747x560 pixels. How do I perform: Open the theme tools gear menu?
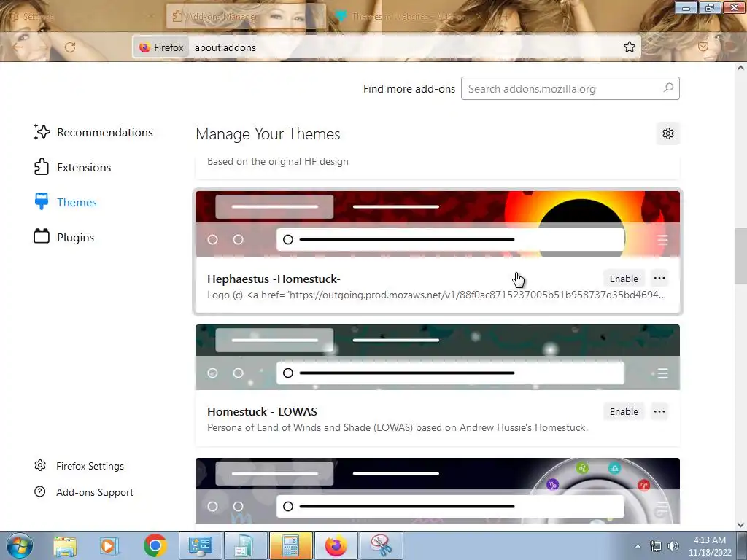(668, 133)
